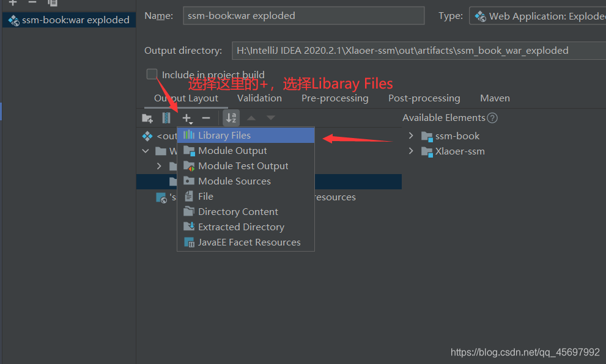Click the Add Copy of plus icon
The height and width of the screenshot is (364, 606).
pos(187,118)
